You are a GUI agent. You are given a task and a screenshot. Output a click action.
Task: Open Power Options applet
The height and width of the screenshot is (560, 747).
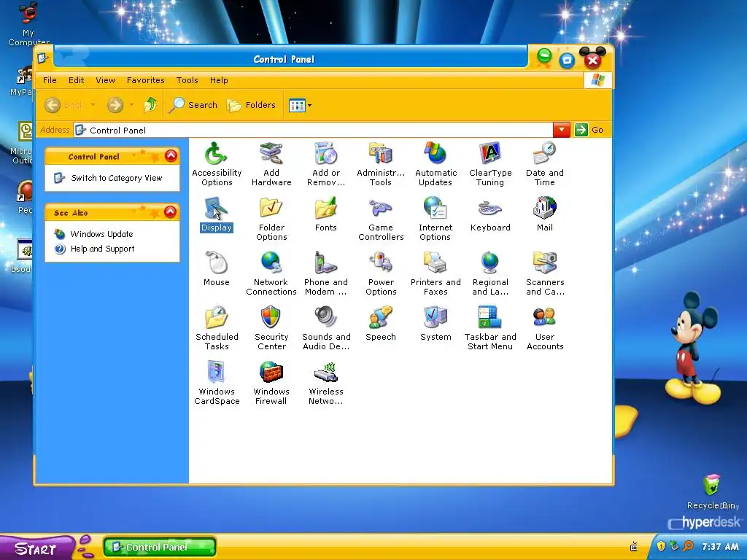[381, 274]
